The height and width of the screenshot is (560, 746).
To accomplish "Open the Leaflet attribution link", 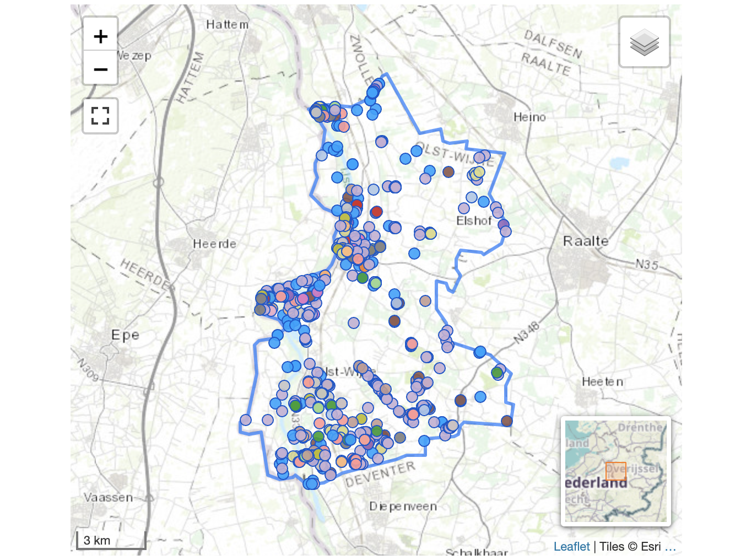I will point(571,546).
